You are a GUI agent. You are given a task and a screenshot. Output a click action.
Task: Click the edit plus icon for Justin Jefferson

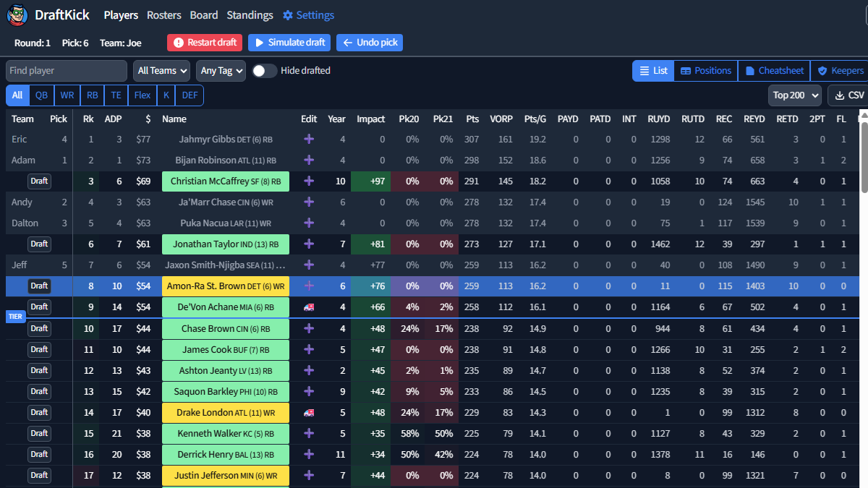pos(309,476)
